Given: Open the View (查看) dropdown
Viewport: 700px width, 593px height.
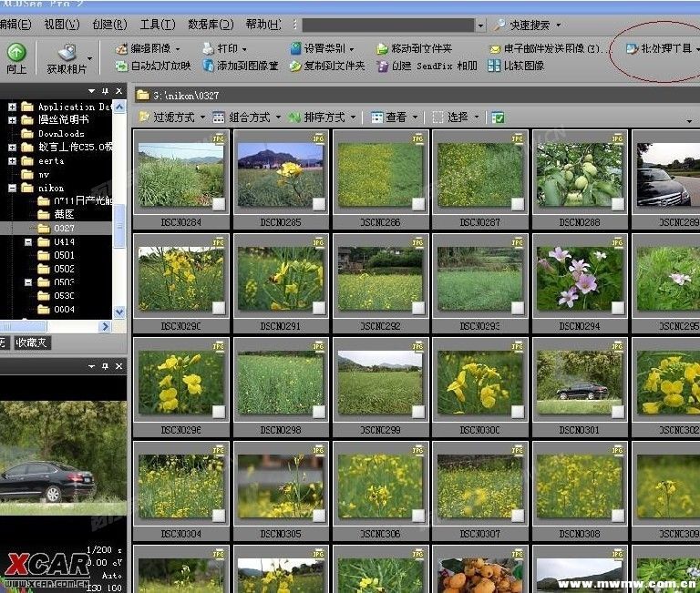Looking at the screenshot, I should 394,118.
